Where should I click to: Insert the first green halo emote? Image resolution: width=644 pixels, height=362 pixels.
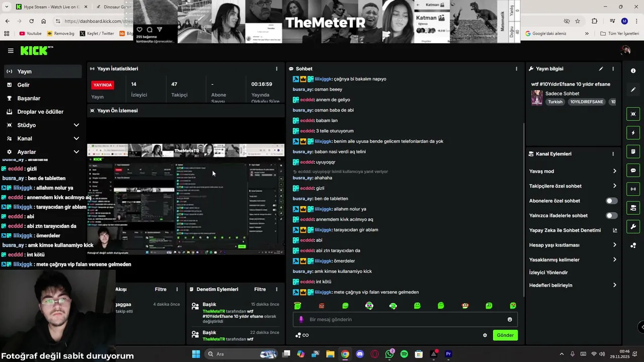click(x=297, y=306)
